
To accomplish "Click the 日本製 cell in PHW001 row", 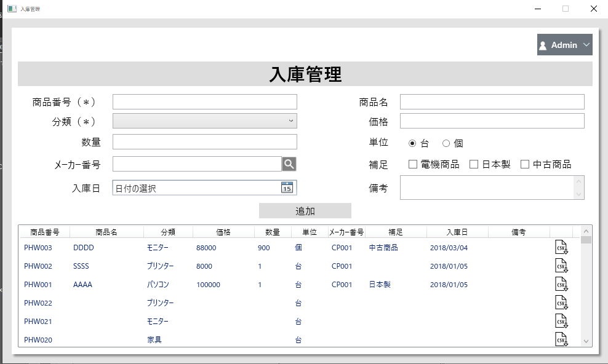I will click(x=380, y=284).
